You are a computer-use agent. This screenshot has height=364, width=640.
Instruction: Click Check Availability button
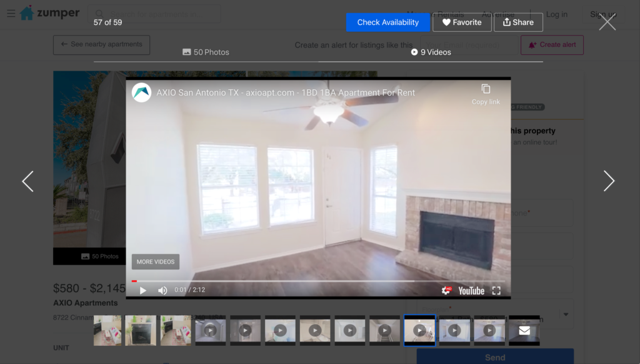click(x=387, y=22)
